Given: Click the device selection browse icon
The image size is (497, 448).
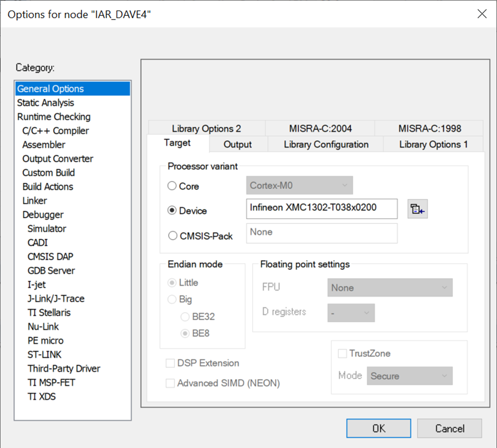Looking at the screenshot, I should tap(418, 210).
